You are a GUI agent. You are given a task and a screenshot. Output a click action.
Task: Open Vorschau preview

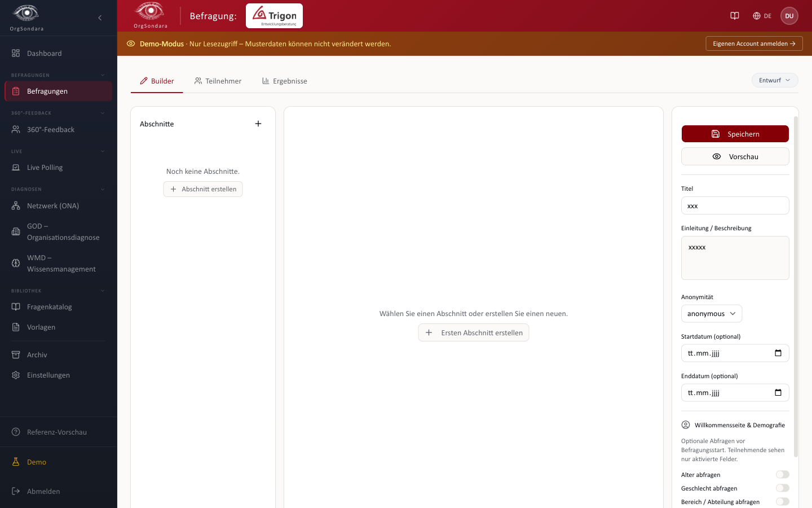coord(735,156)
